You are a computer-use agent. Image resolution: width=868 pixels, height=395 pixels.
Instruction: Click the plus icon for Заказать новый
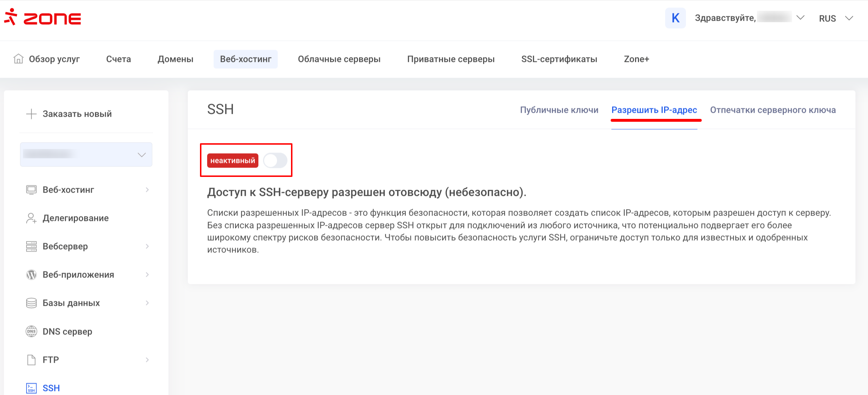(32, 114)
